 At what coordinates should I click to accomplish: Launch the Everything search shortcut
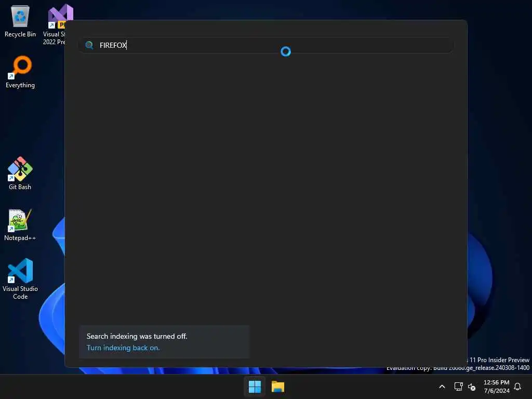pyautogui.click(x=20, y=72)
